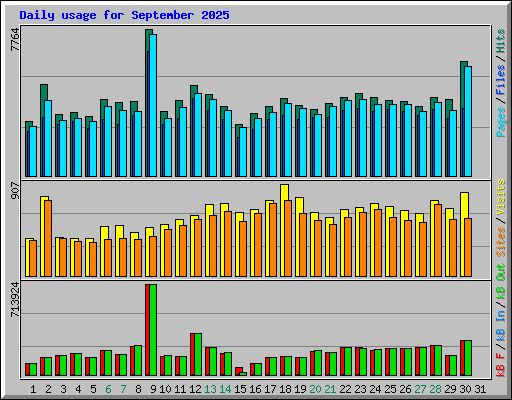Click day 21 weekend label on x-axis
This screenshot has height=400, width=512.
[330, 389]
